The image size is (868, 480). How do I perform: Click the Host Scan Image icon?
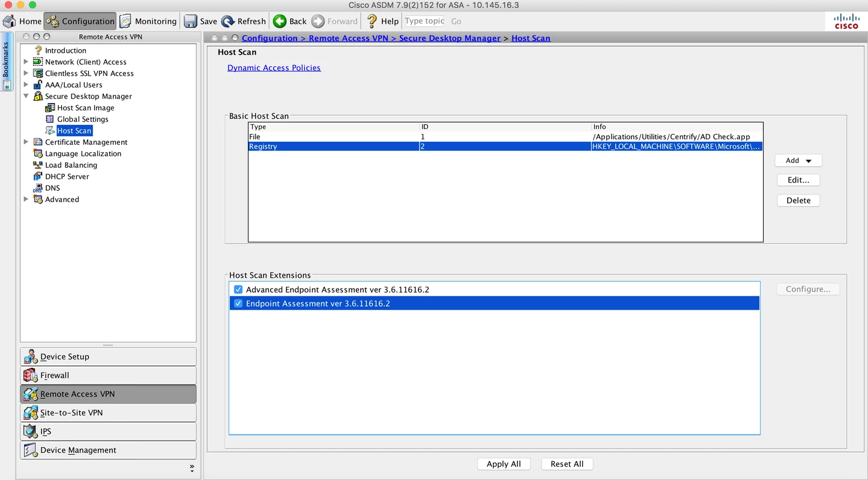coord(50,108)
